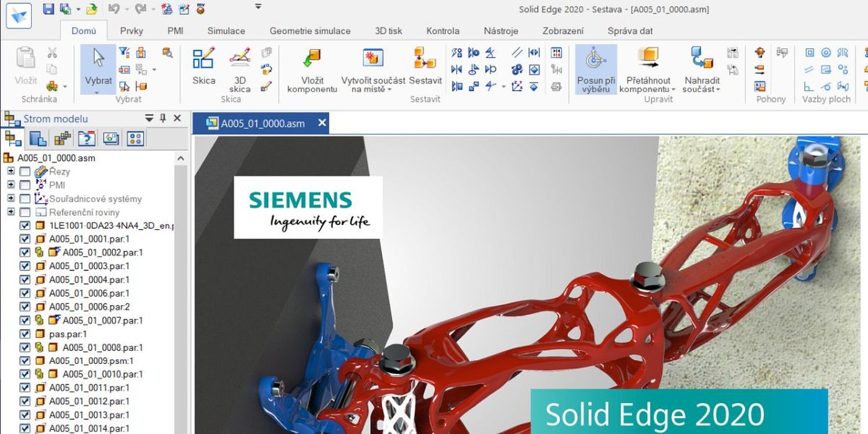Expand the Souřadnicové systémy node
The width and height of the screenshot is (868, 434).
[11, 198]
